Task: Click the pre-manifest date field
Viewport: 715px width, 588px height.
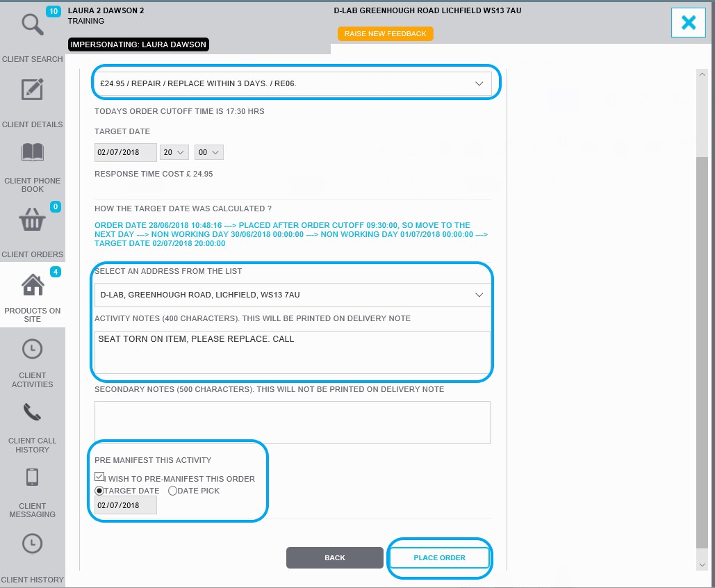Action: (x=125, y=505)
